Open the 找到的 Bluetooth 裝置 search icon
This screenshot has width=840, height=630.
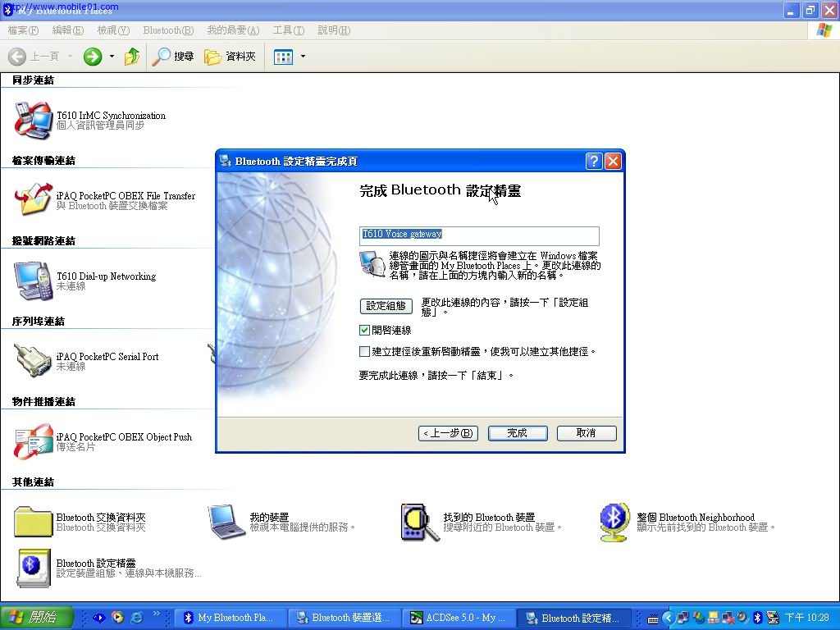coord(420,523)
